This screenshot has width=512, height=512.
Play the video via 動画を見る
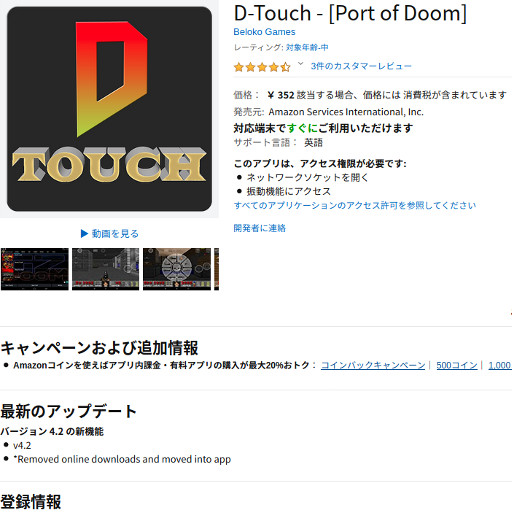110,234
